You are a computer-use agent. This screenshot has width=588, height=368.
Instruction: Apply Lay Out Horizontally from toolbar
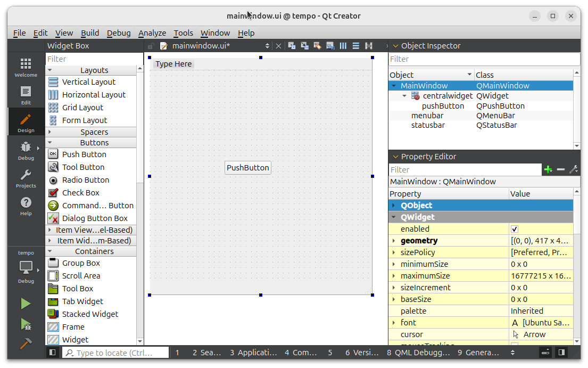(x=343, y=46)
